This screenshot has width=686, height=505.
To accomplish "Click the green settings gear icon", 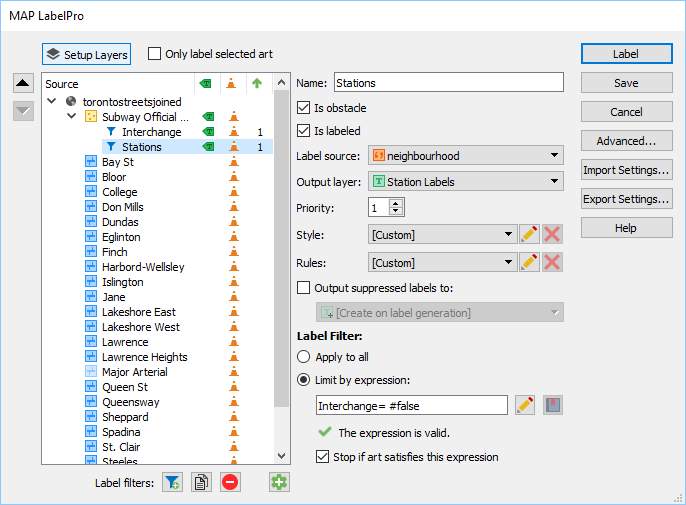I will tap(279, 482).
